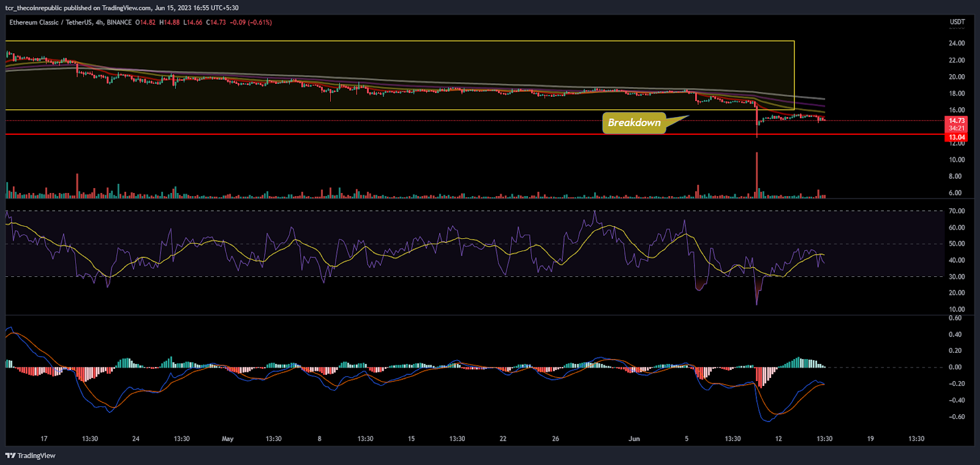Click the publisher header text tcr_thecoinrepublic
The height and width of the screenshot is (465, 980).
pyautogui.click(x=34, y=8)
